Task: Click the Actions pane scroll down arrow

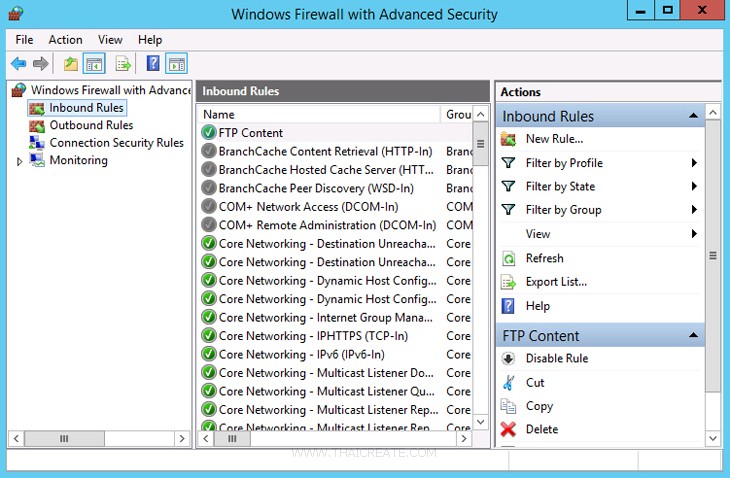Action: tap(713, 438)
